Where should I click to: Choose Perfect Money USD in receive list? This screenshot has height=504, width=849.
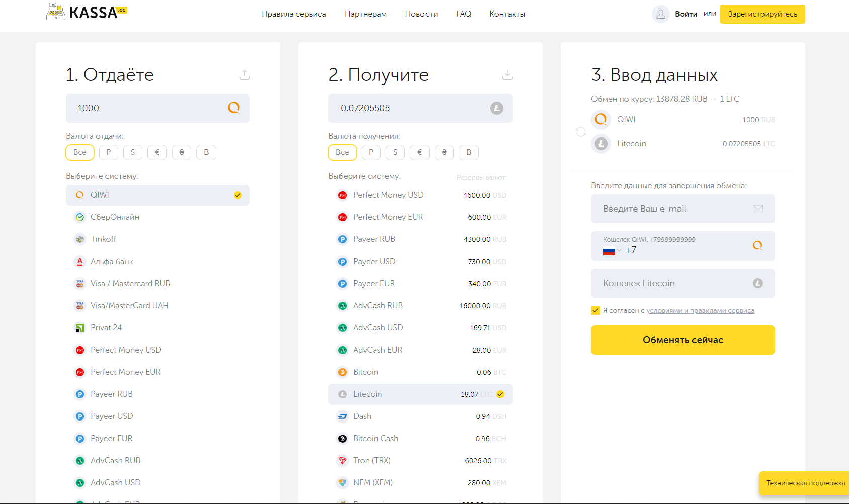pyautogui.click(x=420, y=195)
